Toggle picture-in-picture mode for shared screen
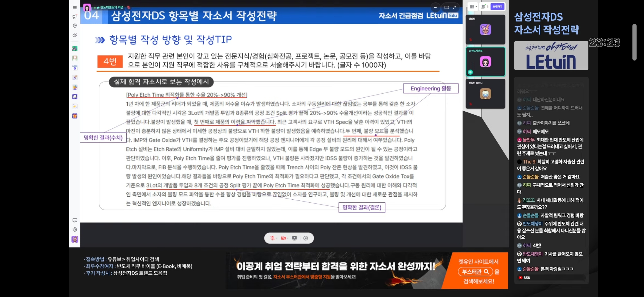644x297 pixels. [x=446, y=7]
